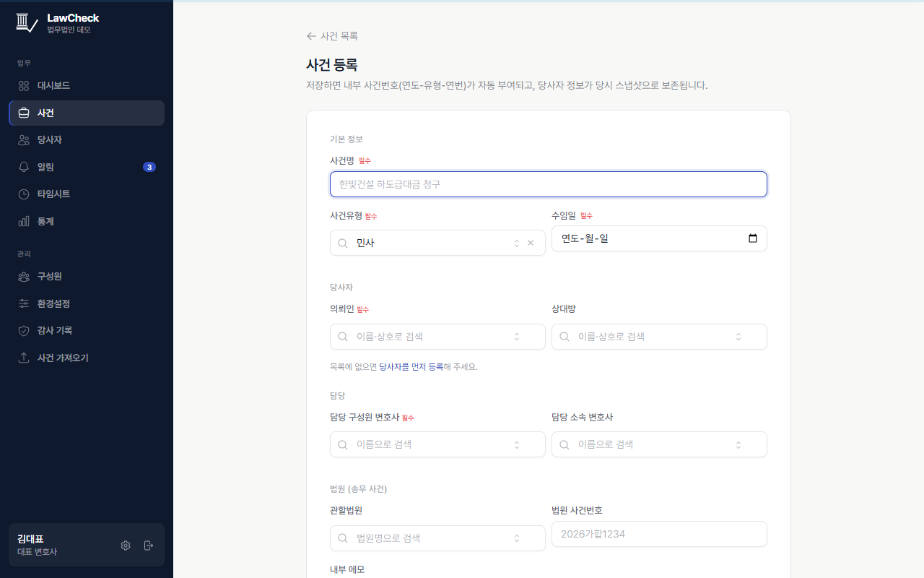Click the 대표 변호사 role text
Image resolution: width=924 pixels, height=578 pixels.
(37, 552)
